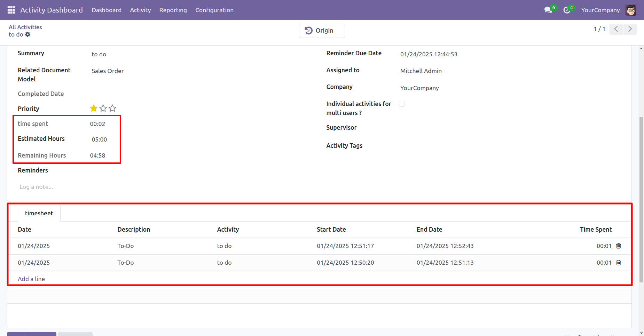Open the apps grid menu icon

click(11, 10)
